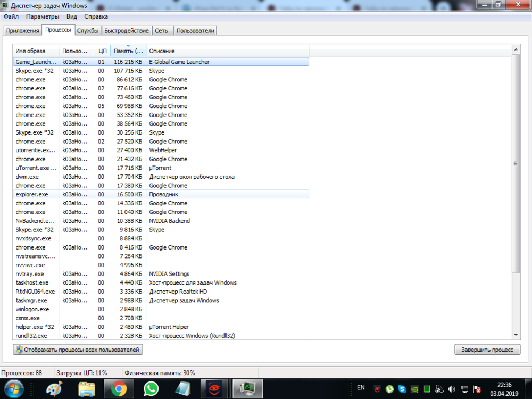Open Windows Explorer folder icon in taskbar
The image size is (532, 399).
(86, 389)
